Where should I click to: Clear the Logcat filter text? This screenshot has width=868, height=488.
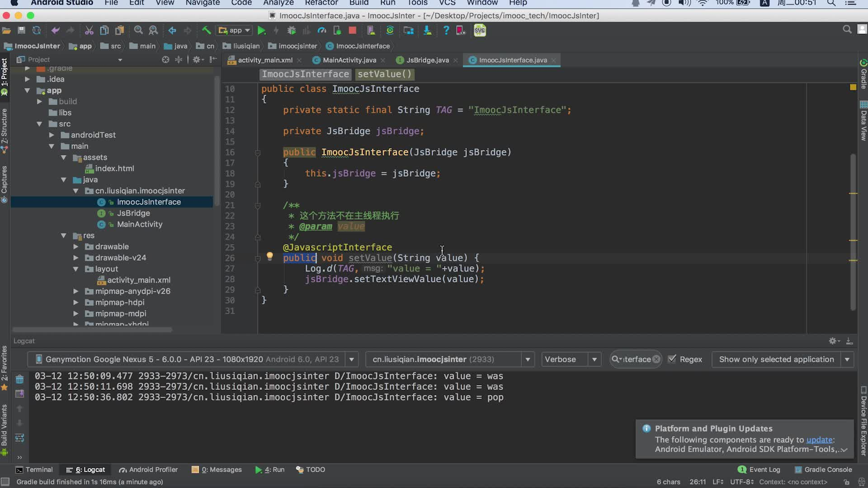click(x=656, y=359)
